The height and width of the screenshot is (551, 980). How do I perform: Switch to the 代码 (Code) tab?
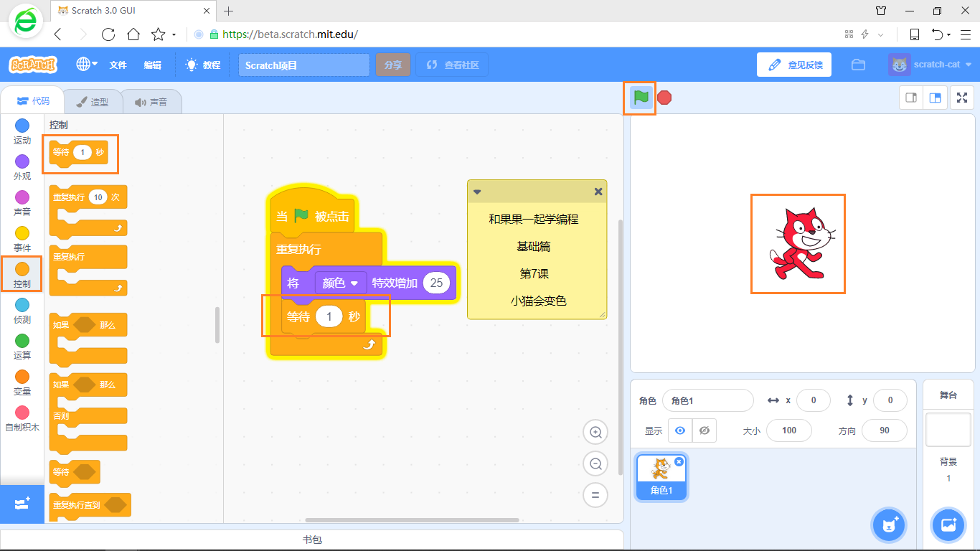coord(33,101)
